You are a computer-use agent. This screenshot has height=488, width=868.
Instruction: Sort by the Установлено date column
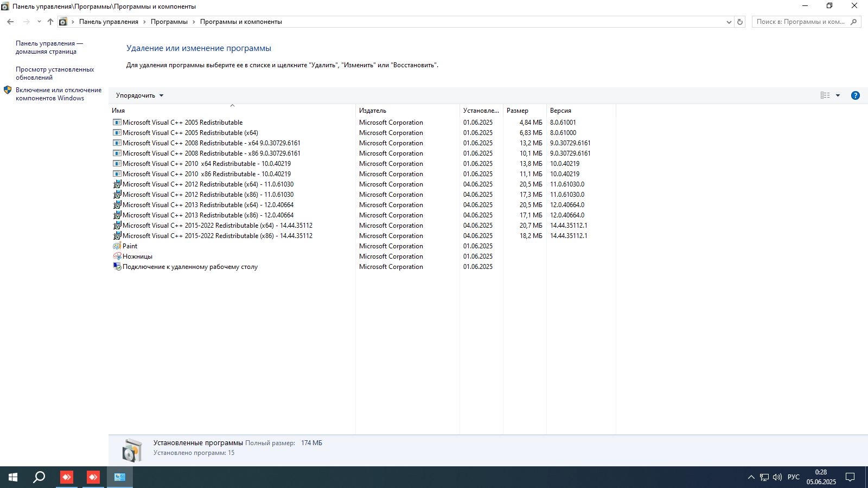pyautogui.click(x=481, y=111)
